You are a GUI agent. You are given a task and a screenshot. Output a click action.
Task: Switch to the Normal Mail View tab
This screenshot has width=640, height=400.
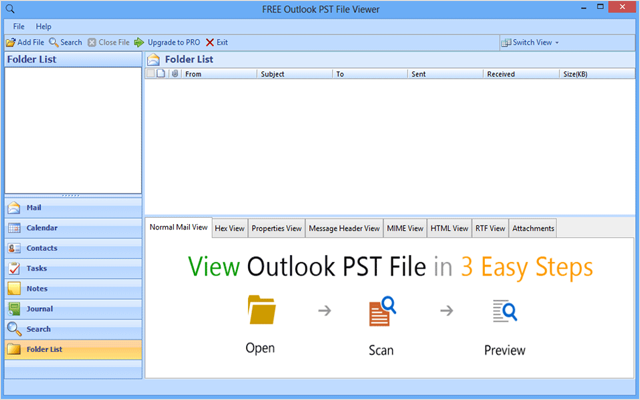[x=178, y=227]
